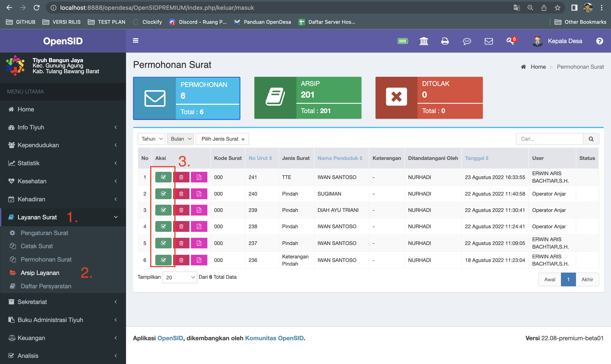
Task: Open the Tahun year dropdown
Action: (151, 139)
